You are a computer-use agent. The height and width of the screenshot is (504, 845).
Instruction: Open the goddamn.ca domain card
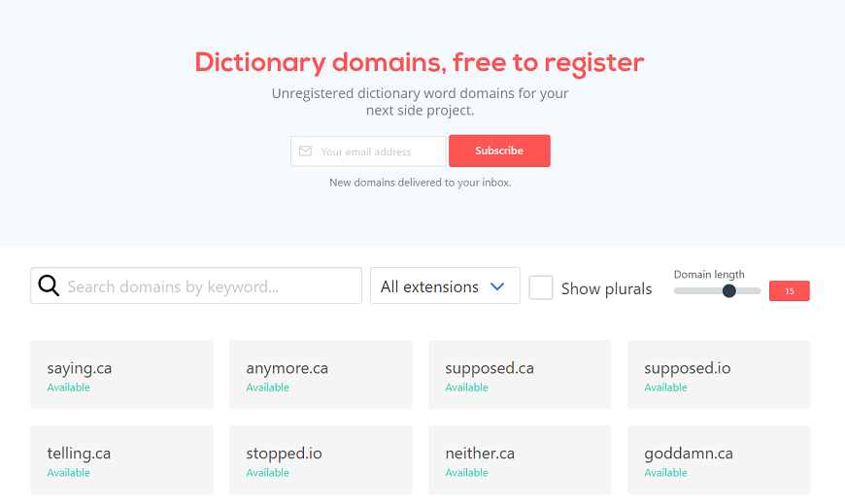pos(719,459)
